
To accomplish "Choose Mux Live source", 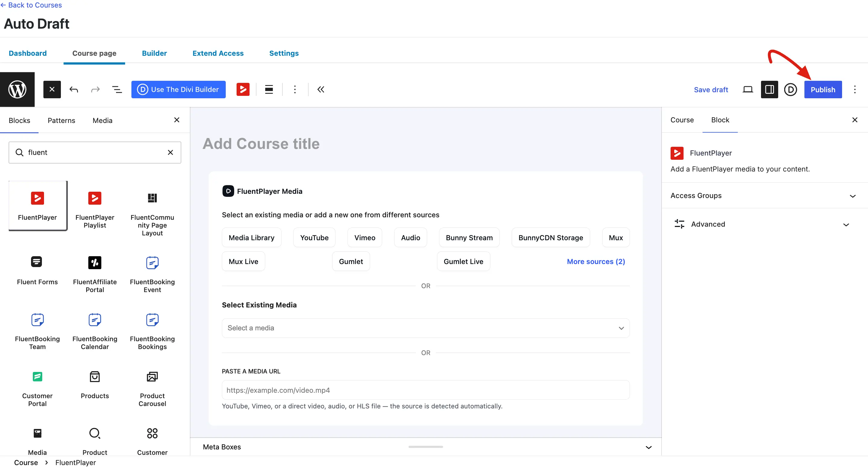I will pyautogui.click(x=243, y=261).
